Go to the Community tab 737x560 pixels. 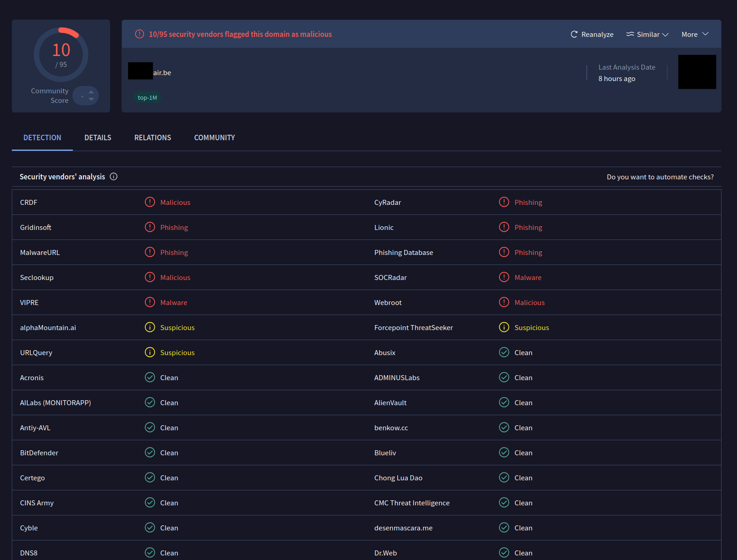click(214, 137)
